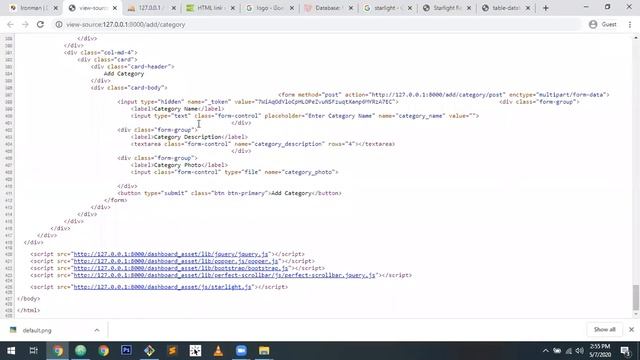This screenshot has height=360, width=640.
Task: Click the closing '</body>' tag line
Action: pyautogui.click(x=29, y=298)
